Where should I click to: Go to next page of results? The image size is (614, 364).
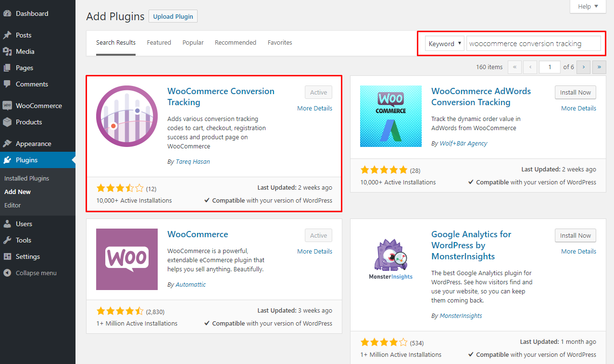click(584, 67)
